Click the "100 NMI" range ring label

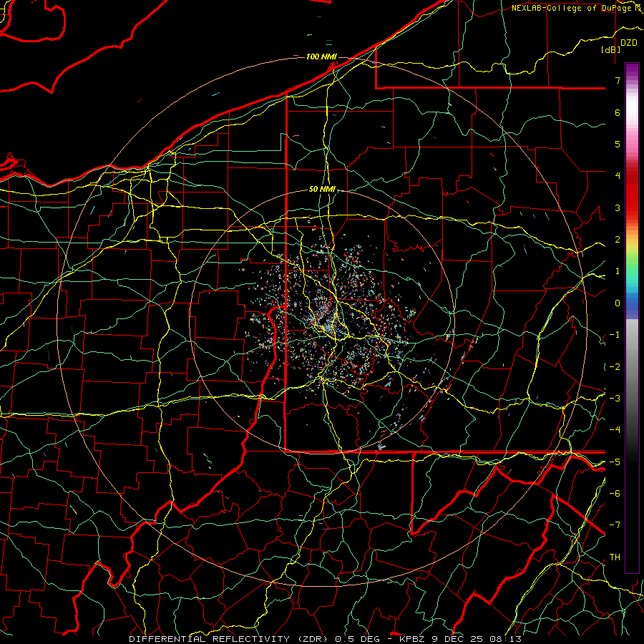tap(321, 57)
